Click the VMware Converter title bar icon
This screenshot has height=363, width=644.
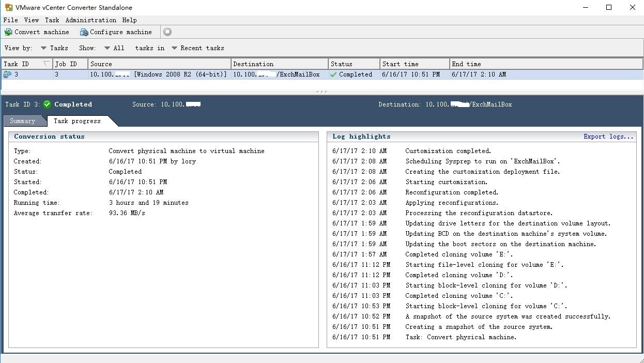(x=8, y=7)
